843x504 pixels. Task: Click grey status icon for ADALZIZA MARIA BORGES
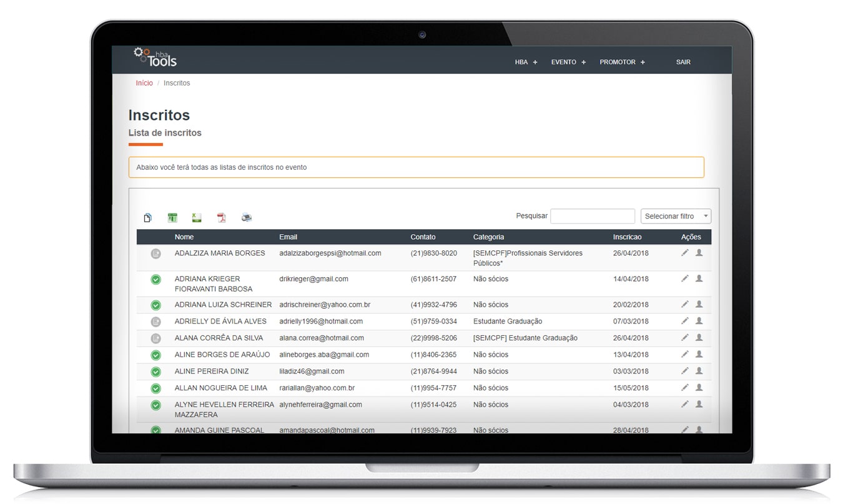click(x=155, y=254)
